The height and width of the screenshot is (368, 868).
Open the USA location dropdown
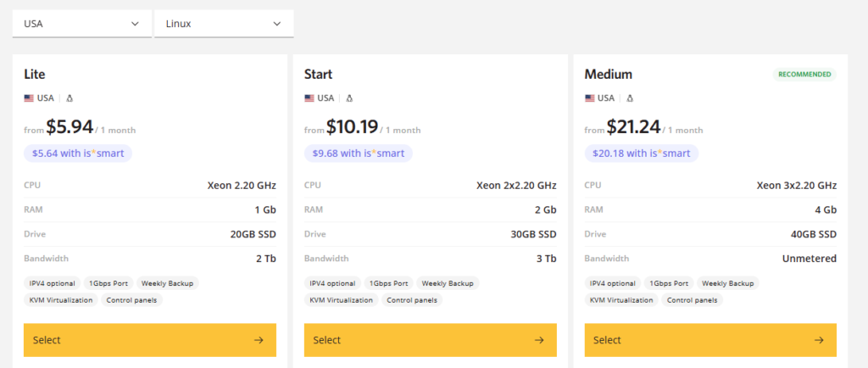coord(81,24)
